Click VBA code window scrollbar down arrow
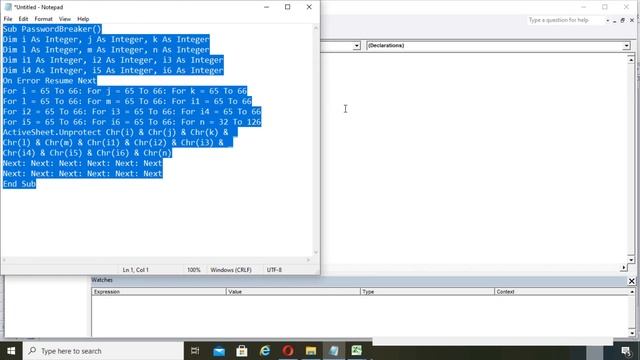640x360 pixels. pos(631,260)
